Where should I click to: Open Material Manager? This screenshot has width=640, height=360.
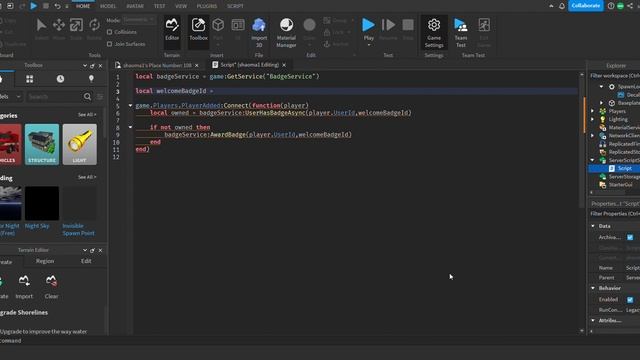point(286,32)
